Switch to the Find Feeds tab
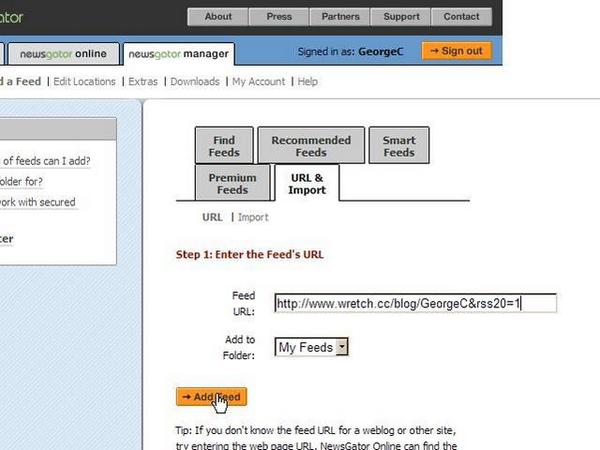The height and width of the screenshot is (450, 600). tap(224, 146)
